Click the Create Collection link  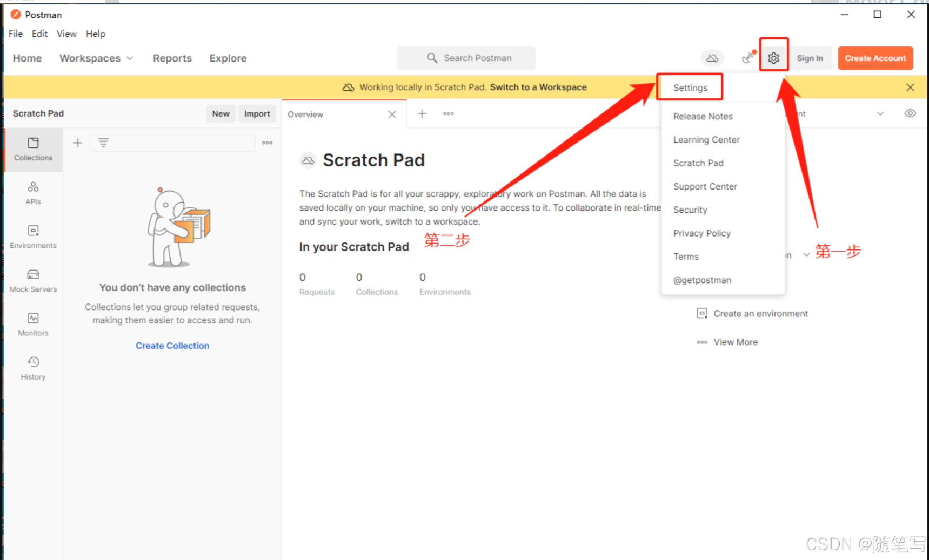coord(172,346)
